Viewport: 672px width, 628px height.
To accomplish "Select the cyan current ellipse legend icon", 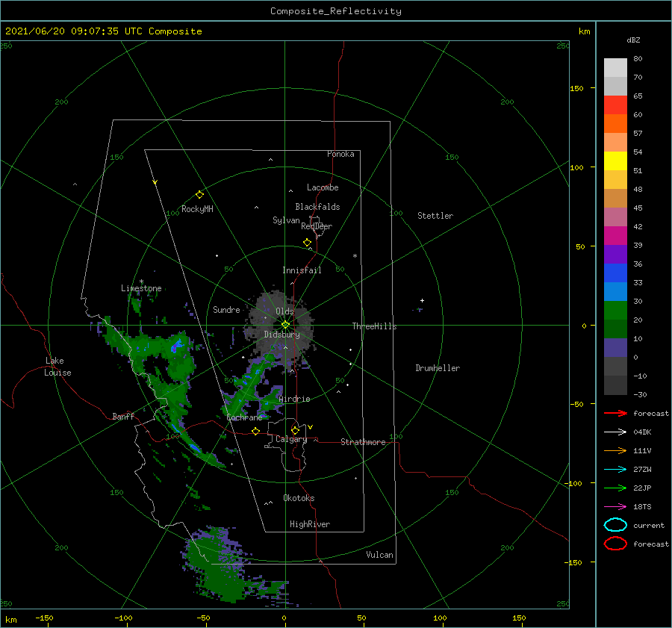I will pyautogui.click(x=615, y=525).
